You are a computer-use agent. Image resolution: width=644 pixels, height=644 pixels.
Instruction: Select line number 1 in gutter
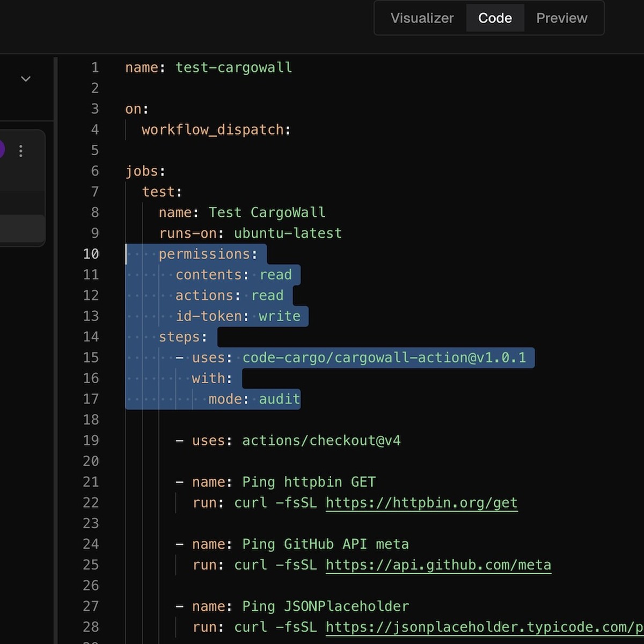pos(94,68)
